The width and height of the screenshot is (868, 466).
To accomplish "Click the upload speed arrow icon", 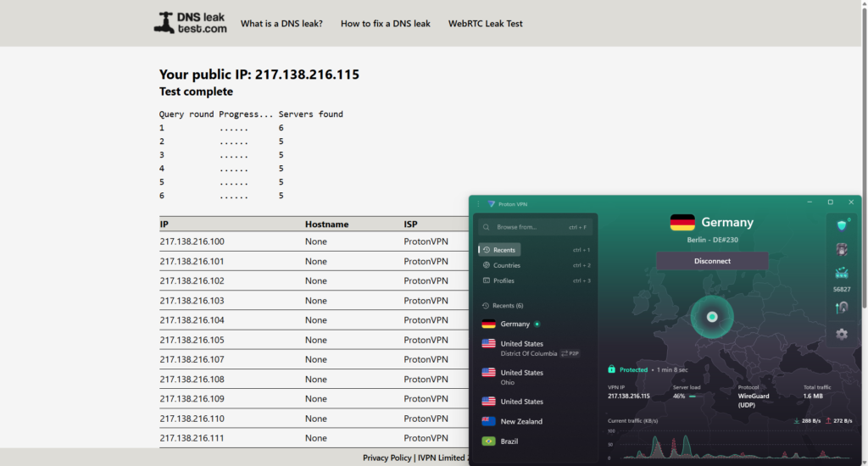I will [829, 421].
